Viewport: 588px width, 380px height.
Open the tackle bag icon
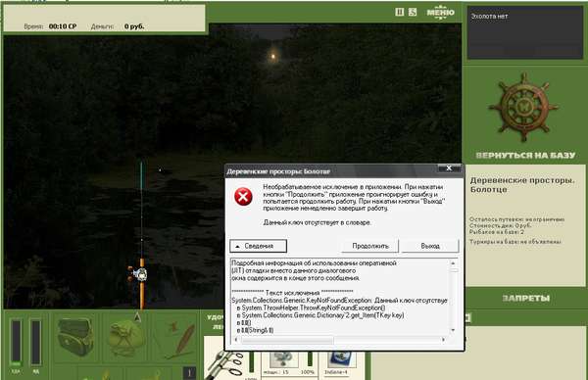click(74, 336)
